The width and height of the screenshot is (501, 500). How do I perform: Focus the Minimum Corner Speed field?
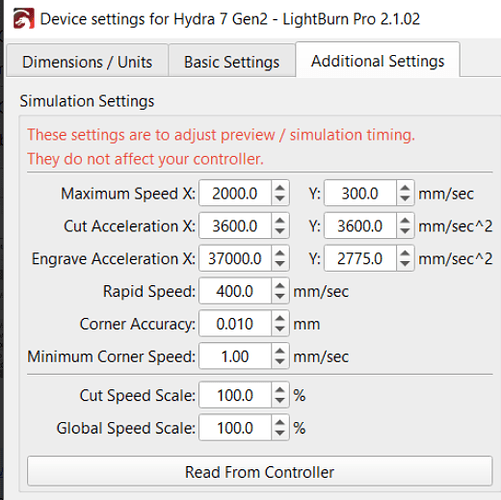tap(235, 356)
